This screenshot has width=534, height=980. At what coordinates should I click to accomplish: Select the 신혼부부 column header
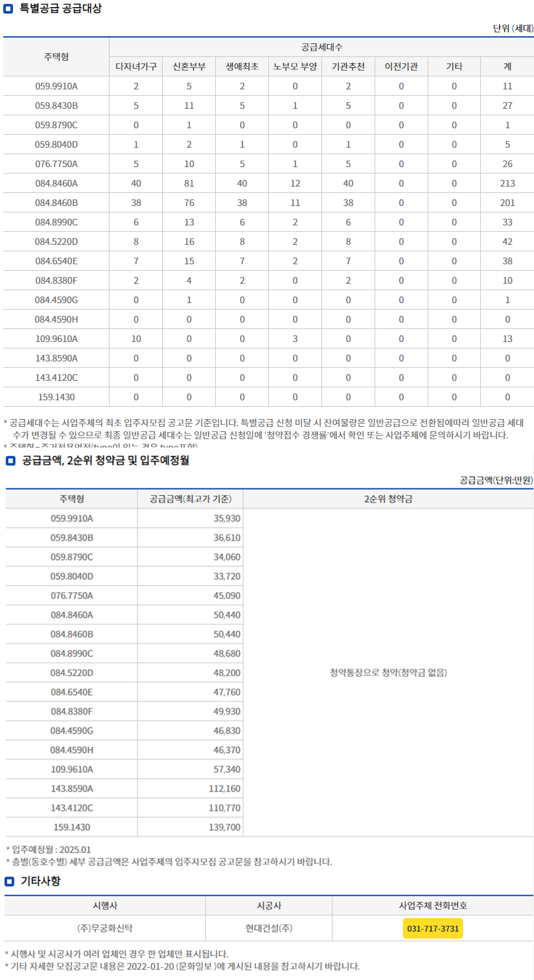pyautogui.click(x=189, y=67)
